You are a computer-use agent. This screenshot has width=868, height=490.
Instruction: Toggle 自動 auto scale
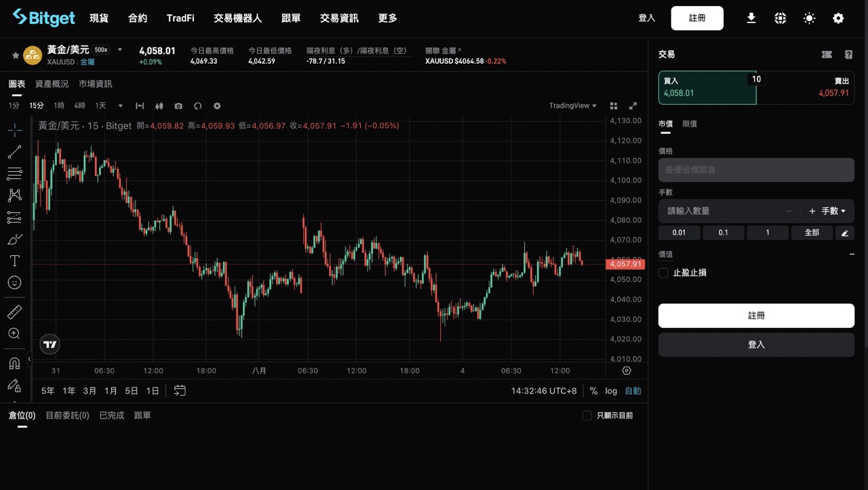[633, 391]
